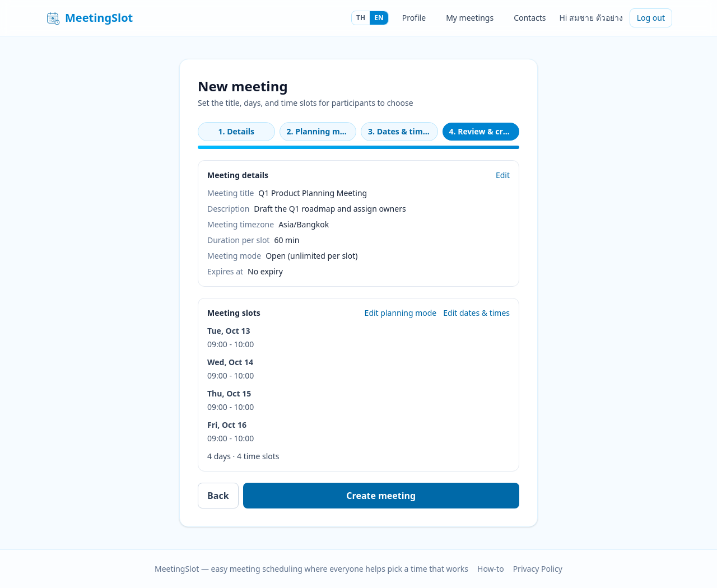
Task: Switch language to TH
Action: (x=361, y=18)
